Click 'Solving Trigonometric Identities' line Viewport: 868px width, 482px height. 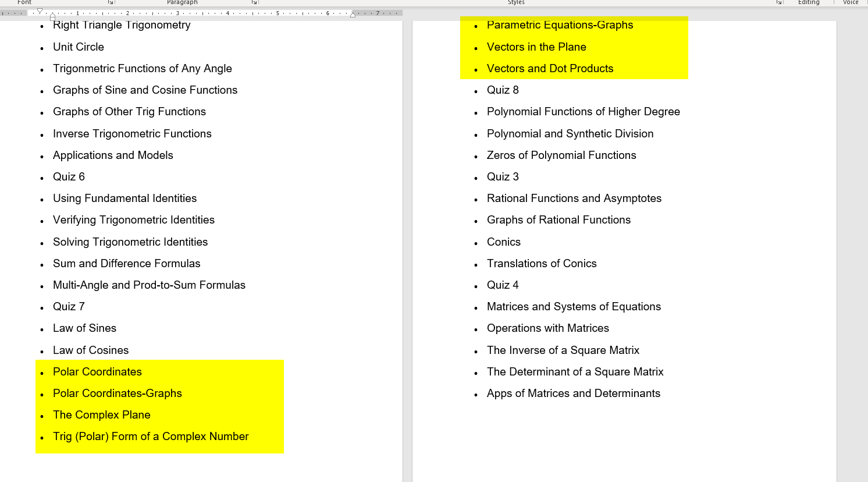130,242
